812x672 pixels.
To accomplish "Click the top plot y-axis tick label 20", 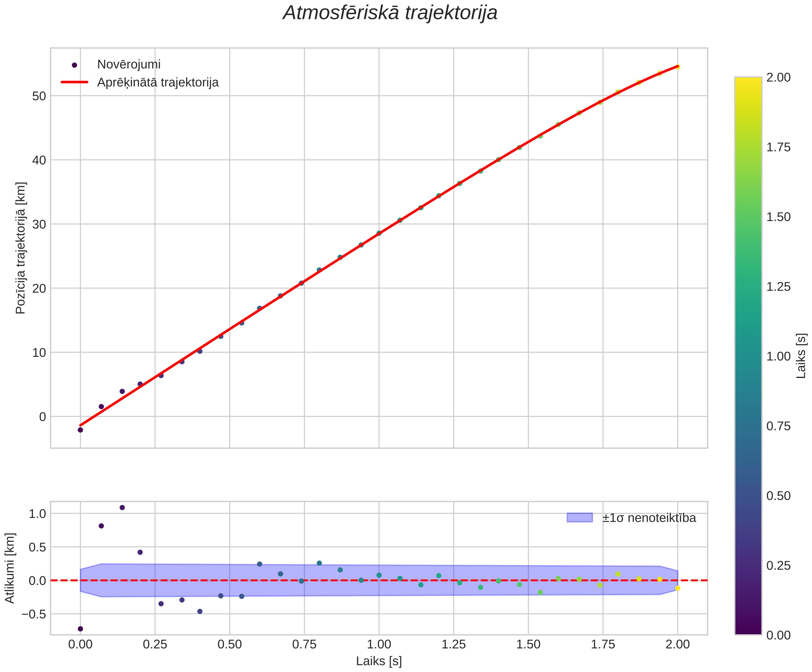I will pyautogui.click(x=39, y=288).
